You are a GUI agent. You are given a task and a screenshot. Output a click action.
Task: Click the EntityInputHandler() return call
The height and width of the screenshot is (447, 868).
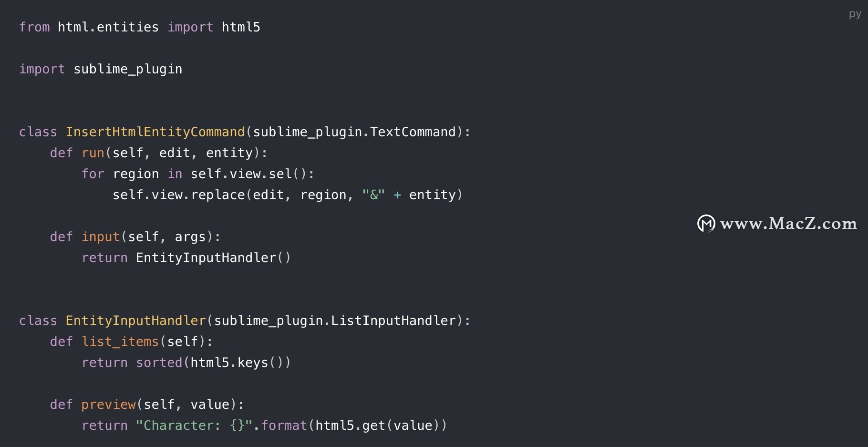(x=213, y=258)
